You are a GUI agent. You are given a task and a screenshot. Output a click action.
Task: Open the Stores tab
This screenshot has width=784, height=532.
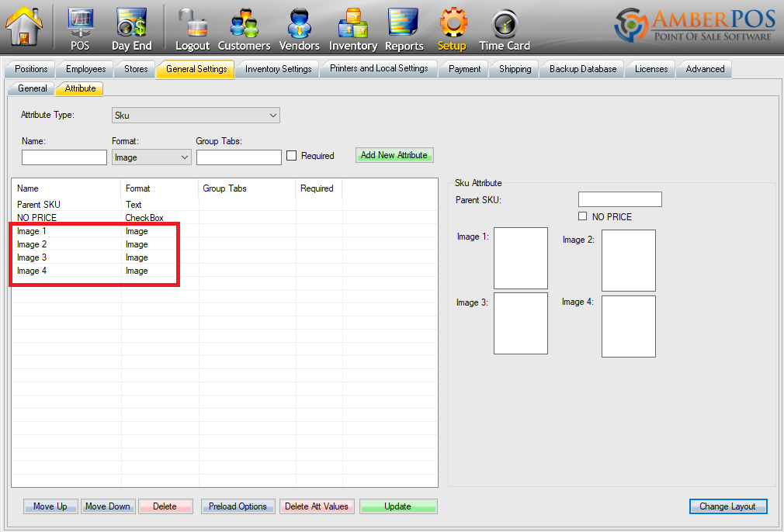point(136,69)
